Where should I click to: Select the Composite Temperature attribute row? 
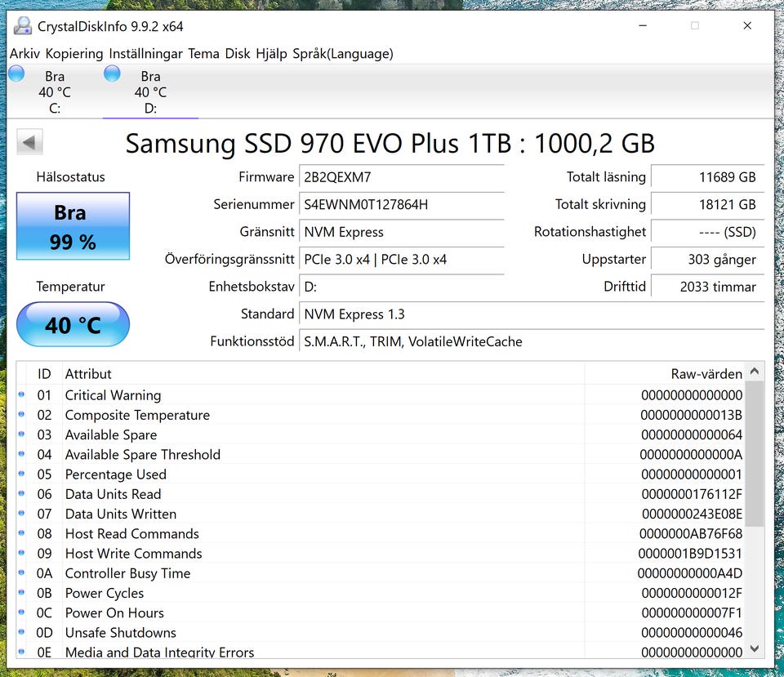point(381,416)
